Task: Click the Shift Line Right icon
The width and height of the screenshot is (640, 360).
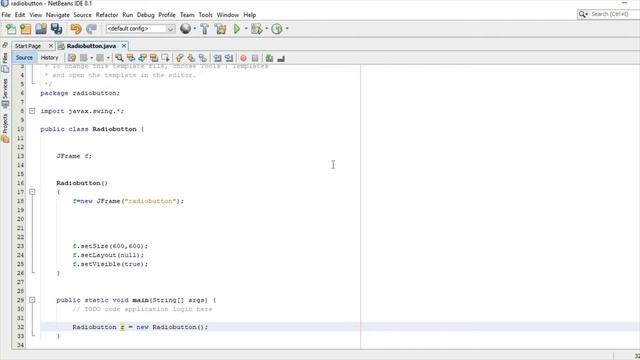Action: (x=229, y=58)
